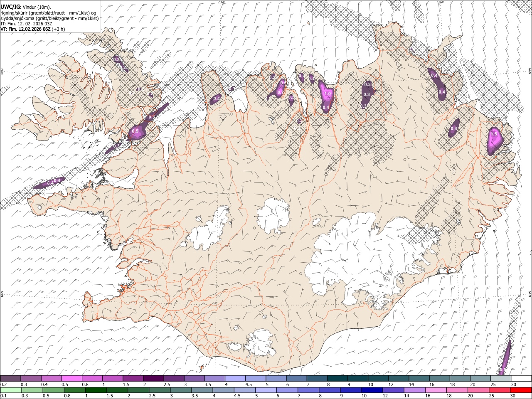Pick the darkest purple 2–2.5 swatch, top legend
This screenshot has height=399, width=532.
coord(153,379)
